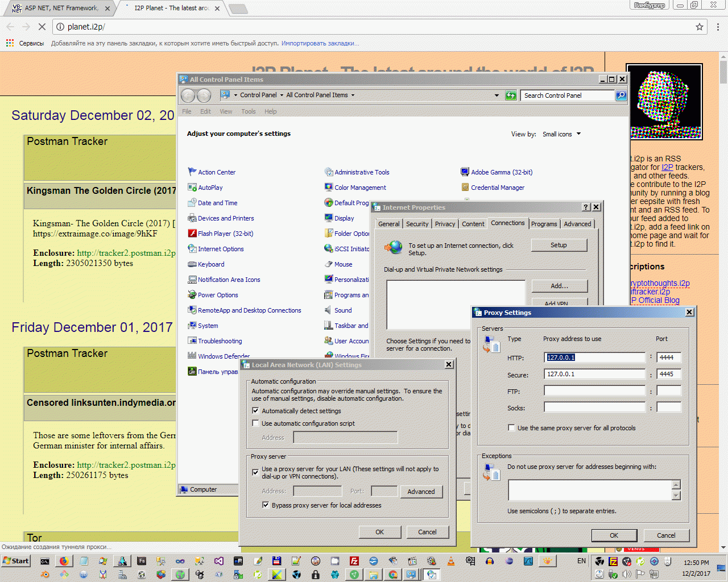Switch to the Privacy tab
728x582 pixels.
click(445, 224)
